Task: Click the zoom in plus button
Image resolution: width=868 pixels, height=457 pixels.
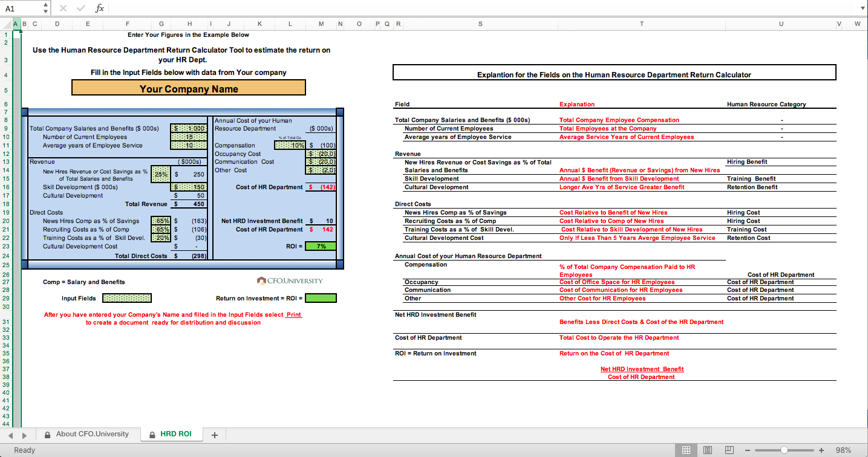Action: [821, 450]
